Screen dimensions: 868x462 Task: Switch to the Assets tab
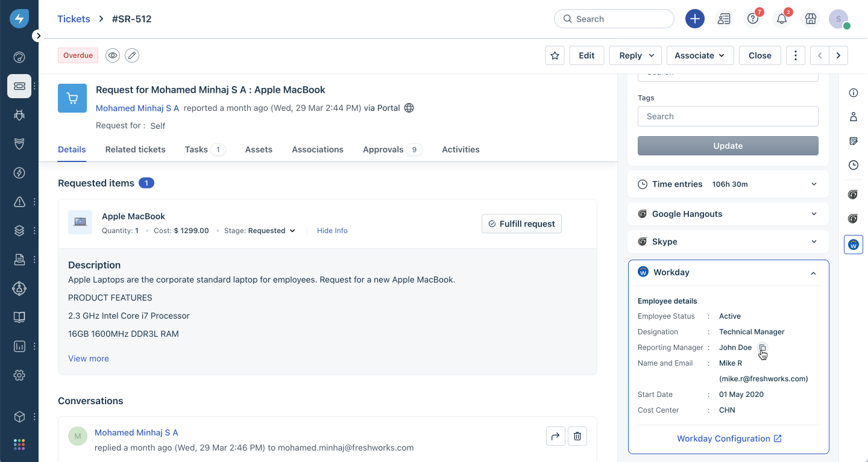coord(259,149)
